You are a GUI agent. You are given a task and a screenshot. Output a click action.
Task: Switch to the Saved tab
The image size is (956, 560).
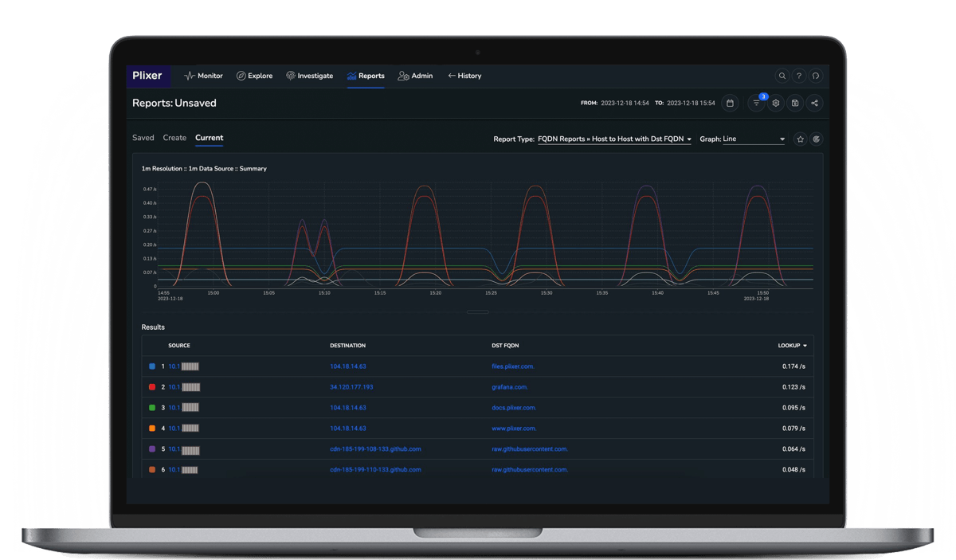[143, 138]
